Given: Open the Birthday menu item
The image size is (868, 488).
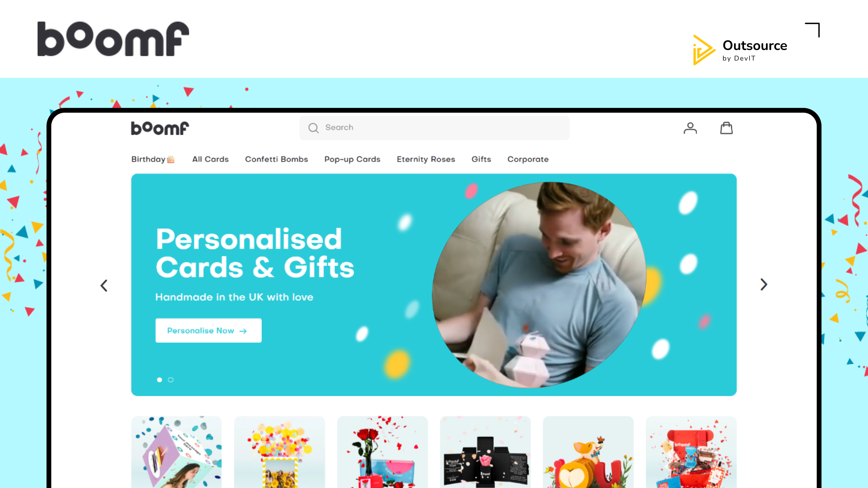Looking at the screenshot, I should (153, 159).
